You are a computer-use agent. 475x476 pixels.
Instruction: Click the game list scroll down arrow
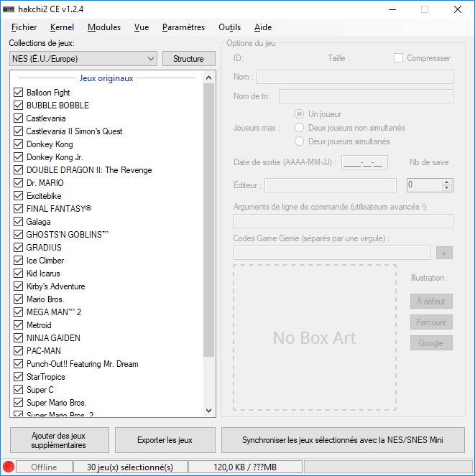tap(209, 411)
